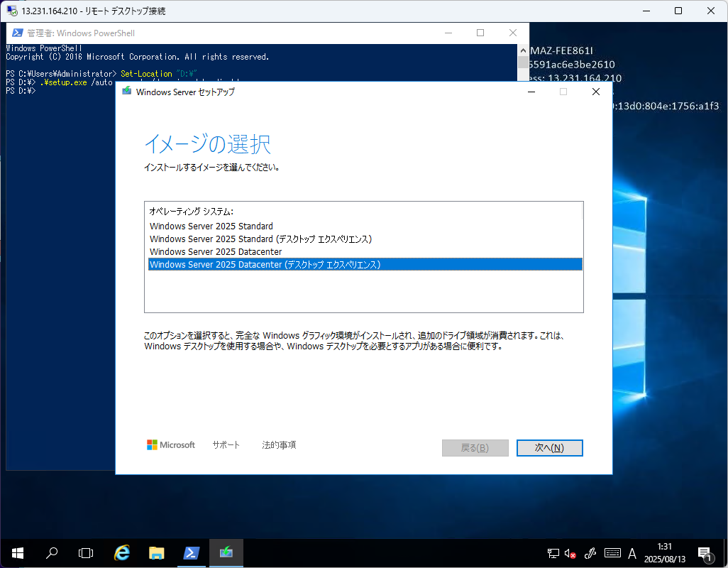Viewport: 728px width, 568px height.
Task: Open the network status tray icon
Action: pos(553,553)
